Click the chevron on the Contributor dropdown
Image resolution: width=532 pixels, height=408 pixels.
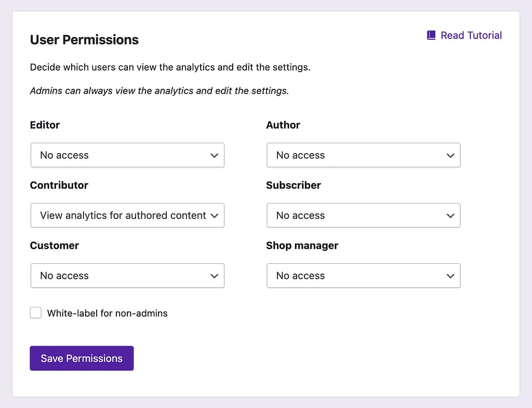click(215, 215)
